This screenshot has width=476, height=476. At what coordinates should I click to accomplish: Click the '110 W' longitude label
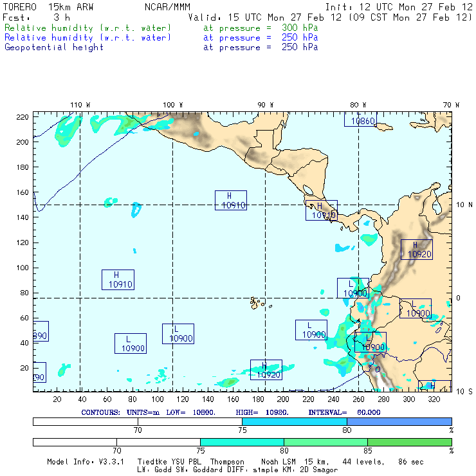(80, 105)
